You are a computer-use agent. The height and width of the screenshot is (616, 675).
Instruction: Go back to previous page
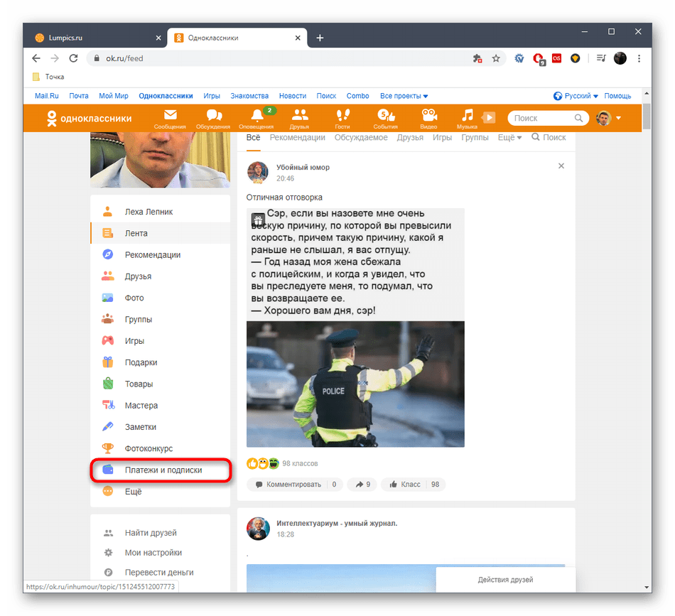(x=36, y=58)
